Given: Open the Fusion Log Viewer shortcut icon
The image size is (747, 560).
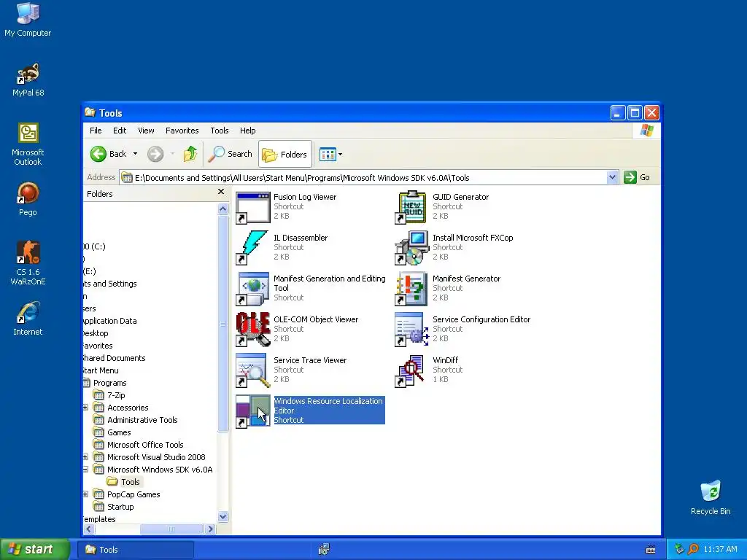Looking at the screenshot, I should [253, 208].
